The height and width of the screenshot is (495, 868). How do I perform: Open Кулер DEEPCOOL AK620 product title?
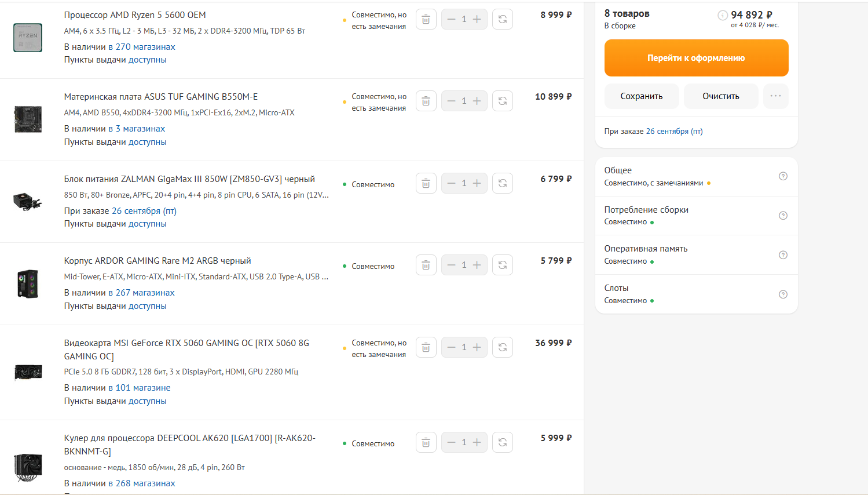pos(190,445)
